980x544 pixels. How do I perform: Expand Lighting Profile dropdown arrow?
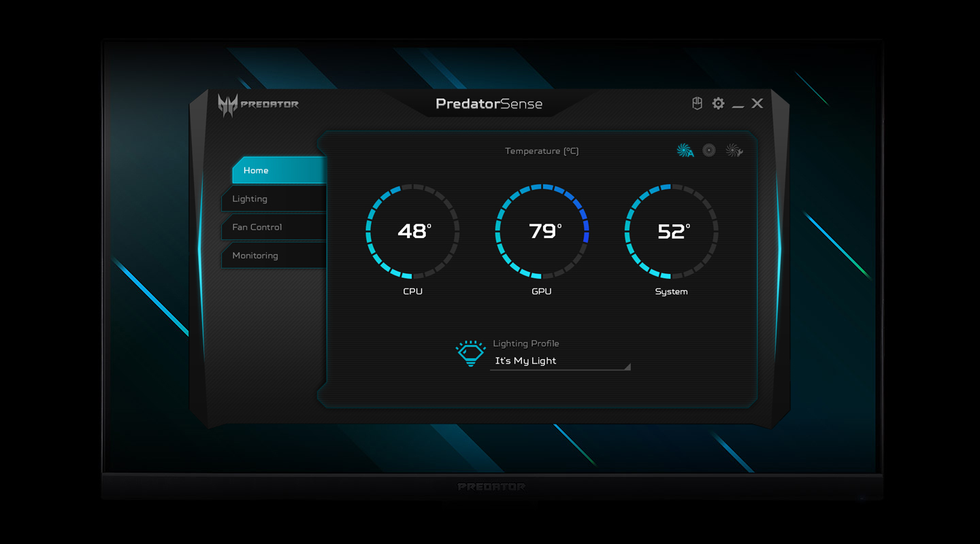pos(627,367)
